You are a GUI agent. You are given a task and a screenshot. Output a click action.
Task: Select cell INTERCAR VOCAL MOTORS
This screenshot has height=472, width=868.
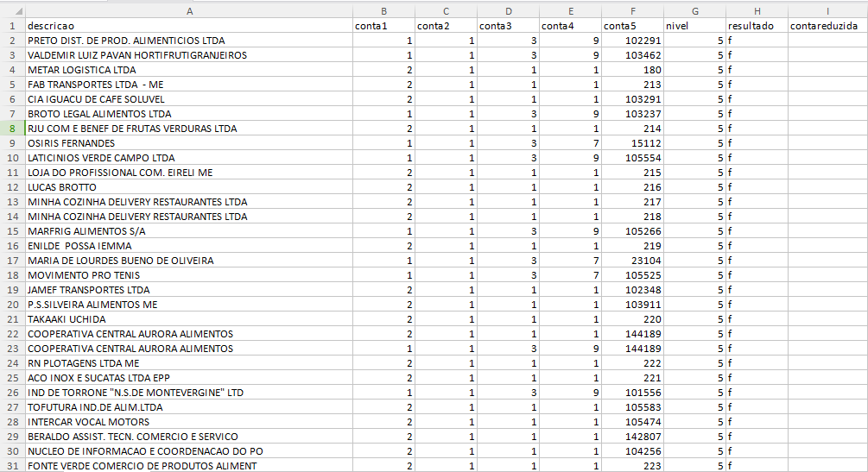pyautogui.click(x=189, y=422)
